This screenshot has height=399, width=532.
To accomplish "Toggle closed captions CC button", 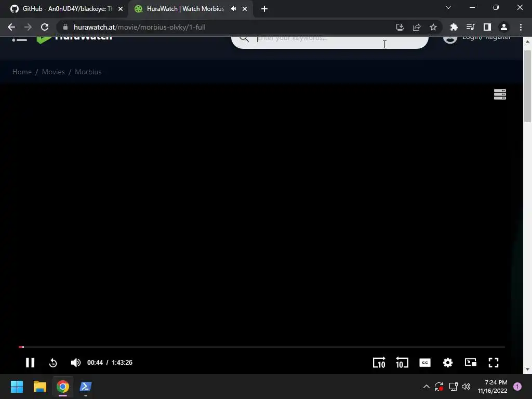I will tap(425, 363).
